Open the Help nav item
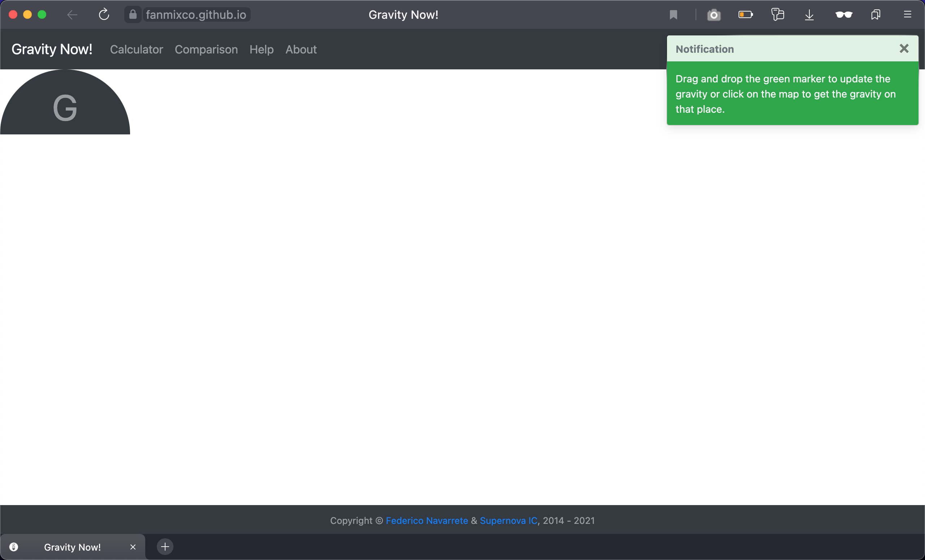The image size is (925, 560). click(261, 49)
